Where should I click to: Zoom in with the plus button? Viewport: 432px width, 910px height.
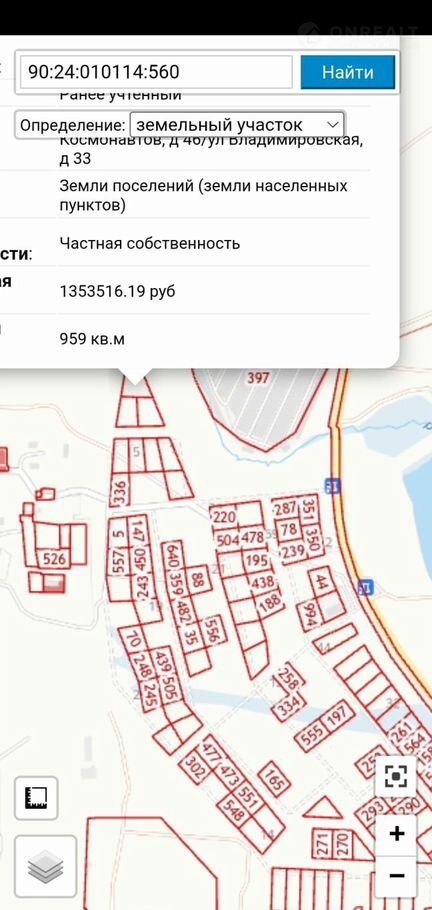(x=396, y=835)
